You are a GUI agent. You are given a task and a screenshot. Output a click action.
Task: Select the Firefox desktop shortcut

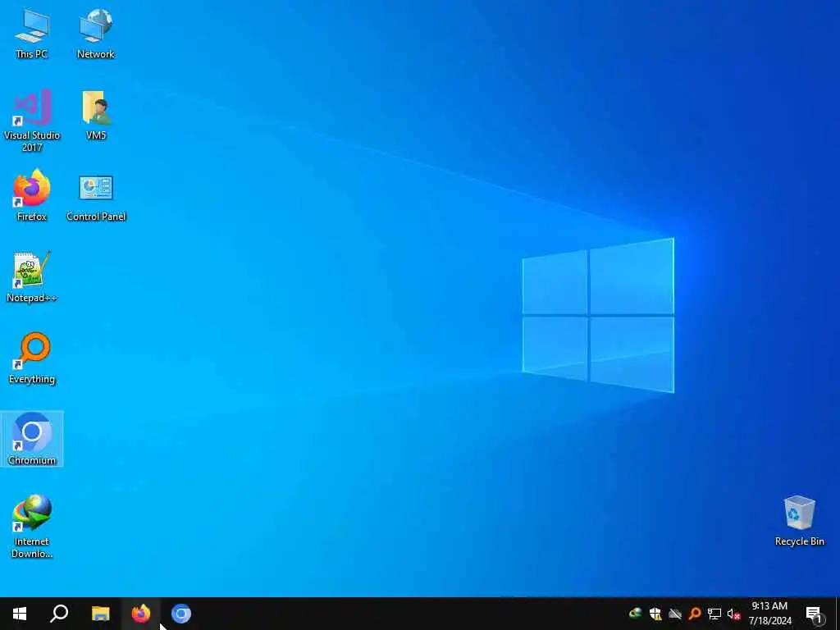(x=32, y=195)
